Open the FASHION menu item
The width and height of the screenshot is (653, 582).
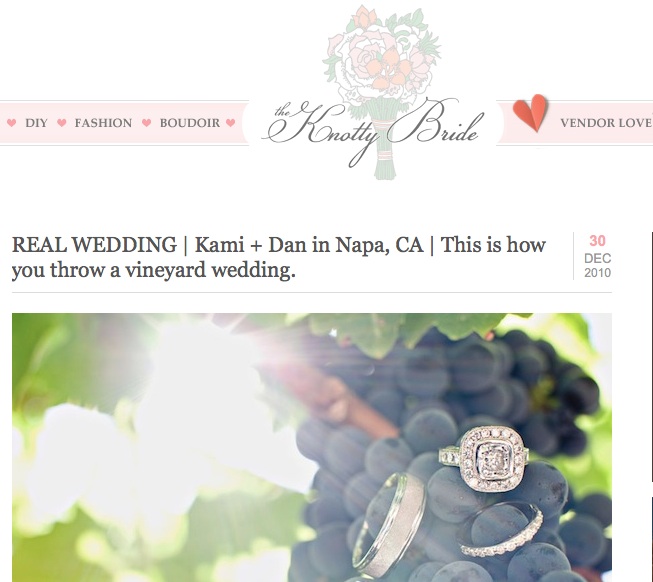point(103,123)
